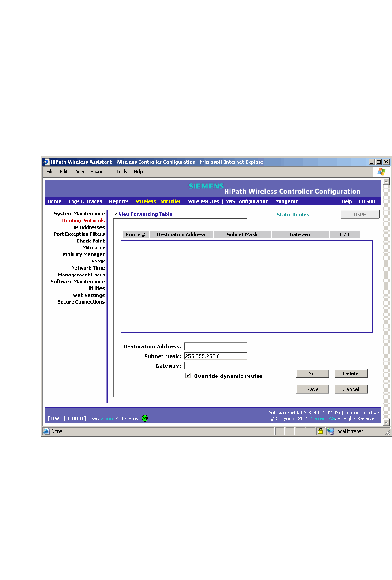Screen dimensions: 392x580
Task: Click the Delete button
Action: pos(351,373)
